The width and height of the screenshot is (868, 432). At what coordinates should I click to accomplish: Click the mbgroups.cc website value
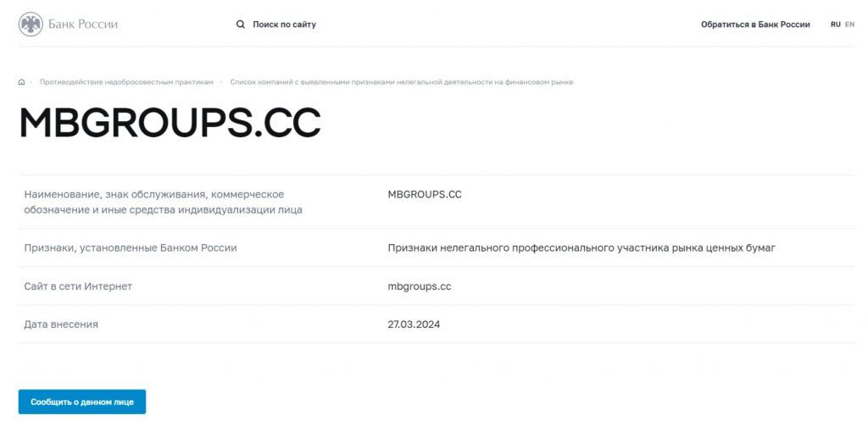[419, 286]
